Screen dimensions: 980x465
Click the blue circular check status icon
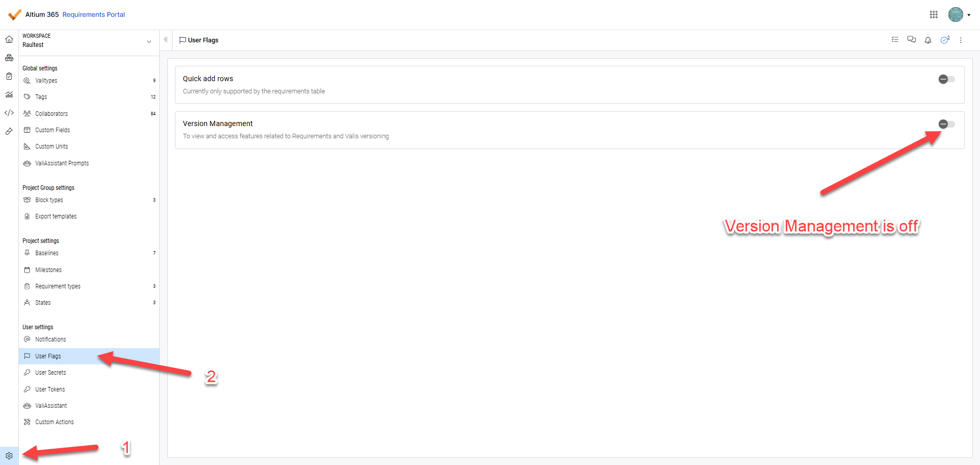pos(945,40)
